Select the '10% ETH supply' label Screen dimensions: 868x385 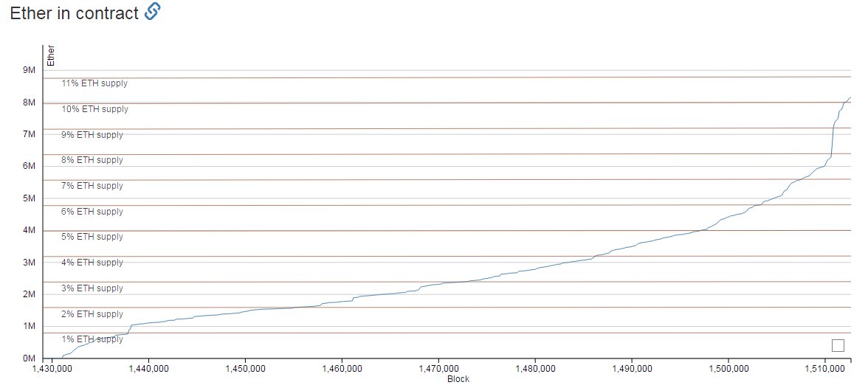(94, 109)
